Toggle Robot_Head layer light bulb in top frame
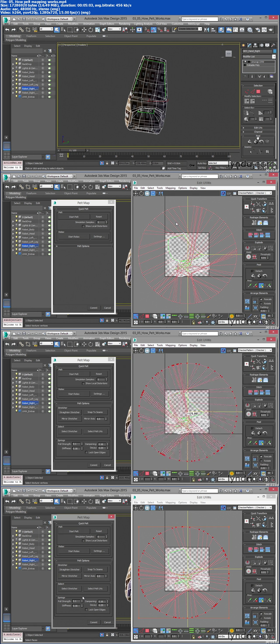 (17, 76)
